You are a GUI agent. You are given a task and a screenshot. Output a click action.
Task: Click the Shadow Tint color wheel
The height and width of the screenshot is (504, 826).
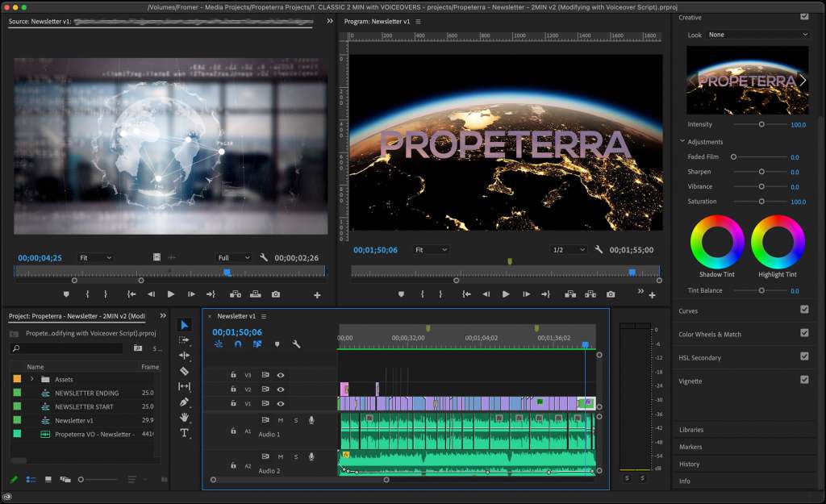717,242
